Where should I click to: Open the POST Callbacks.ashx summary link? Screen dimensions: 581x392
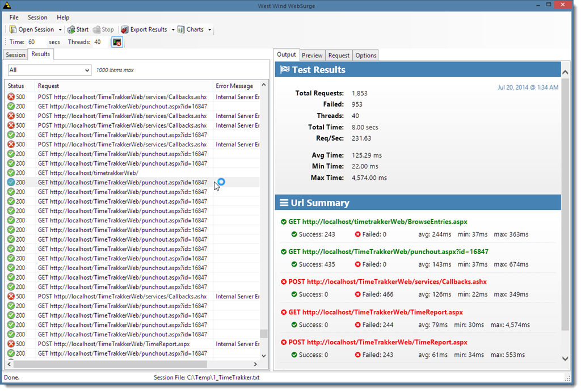point(388,282)
